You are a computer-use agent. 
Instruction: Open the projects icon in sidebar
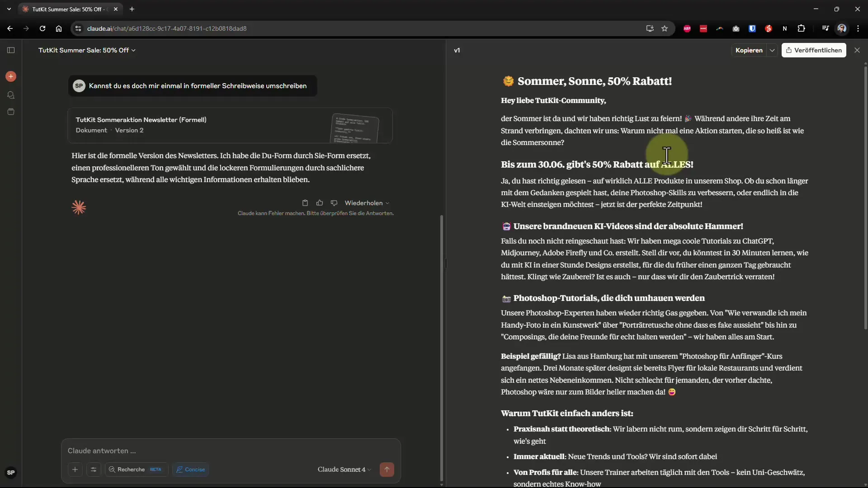coord(11,112)
